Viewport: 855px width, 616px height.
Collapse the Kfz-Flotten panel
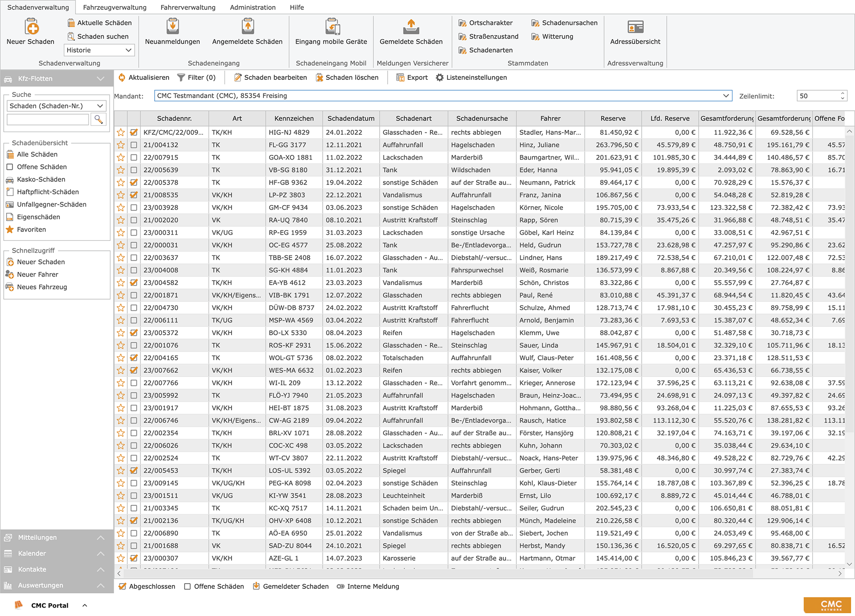tap(101, 78)
